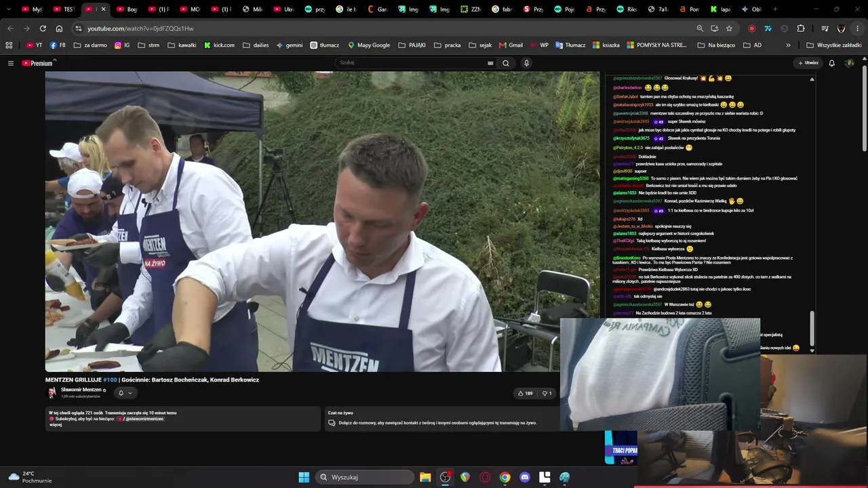This screenshot has width=868, height=488.
Task: Open the YT bookmark
Action: 35,45
